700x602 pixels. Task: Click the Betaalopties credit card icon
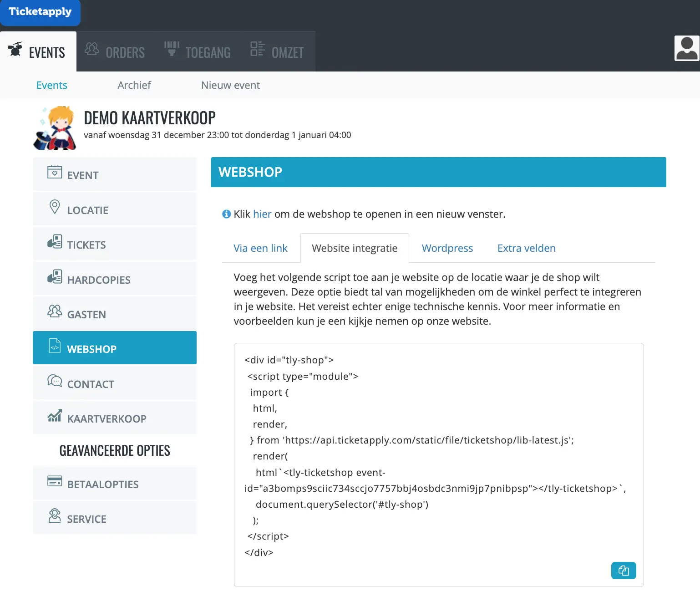point(55,481)
